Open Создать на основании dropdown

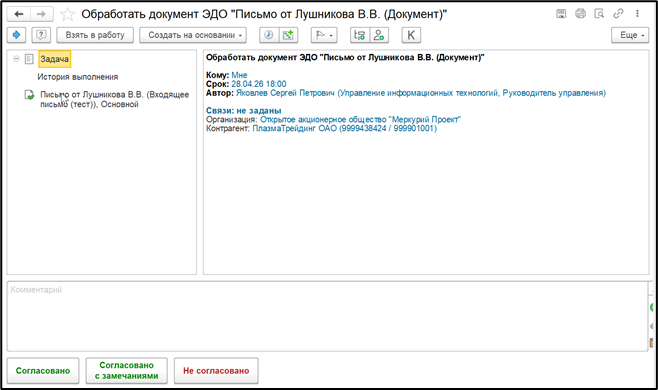pyautogui.click(x=193, y=35)
